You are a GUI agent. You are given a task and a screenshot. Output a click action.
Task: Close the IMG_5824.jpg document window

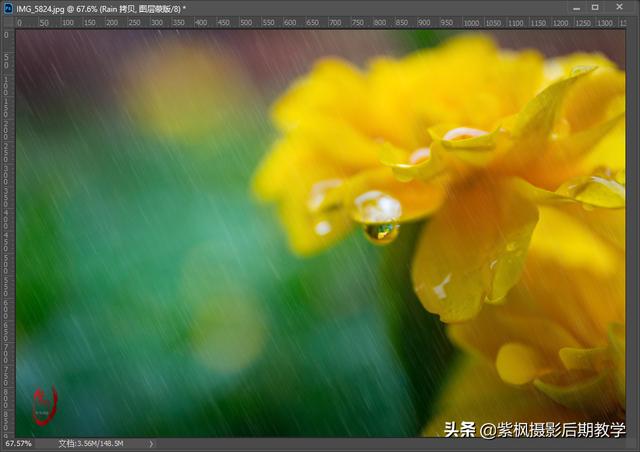coord(621,7)
